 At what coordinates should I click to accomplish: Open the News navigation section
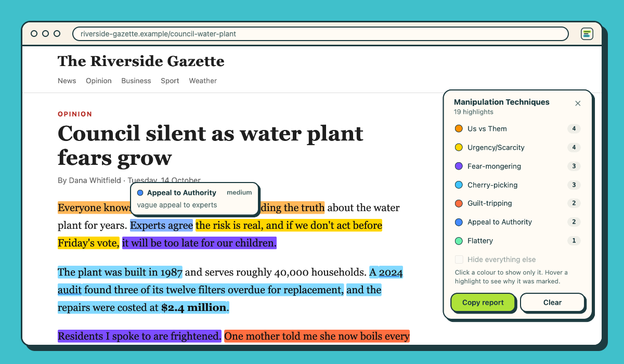click(67, 81)
